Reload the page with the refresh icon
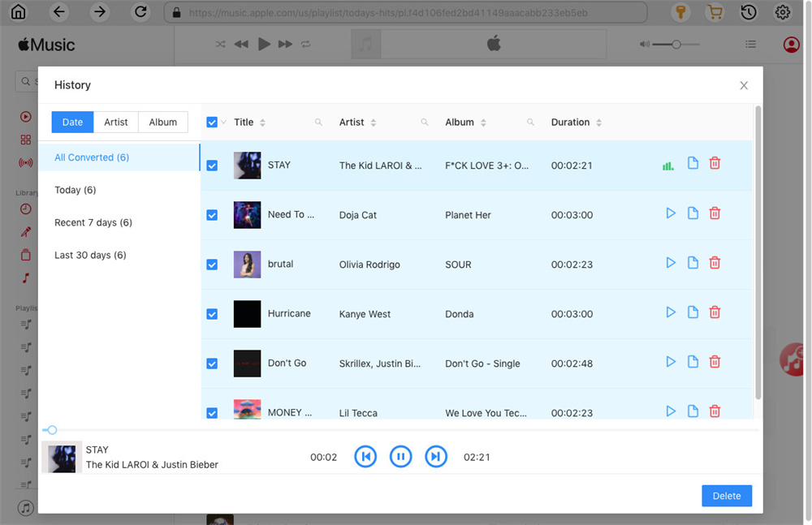The width and height of the screenshot is (812, 525). [x=140, y=12]
